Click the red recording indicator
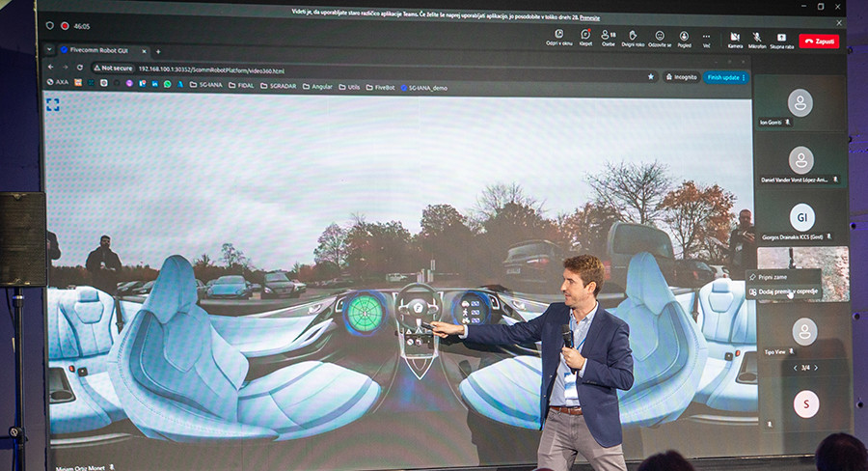The image size is (868, 471). [x=65, y=25]
